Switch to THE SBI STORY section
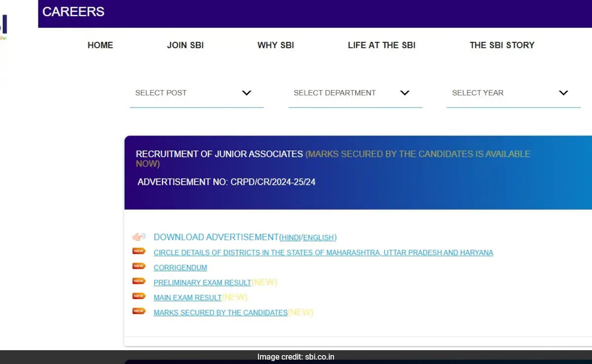The height and width of the screenshot is (364, 592). (x=502, y=45)
